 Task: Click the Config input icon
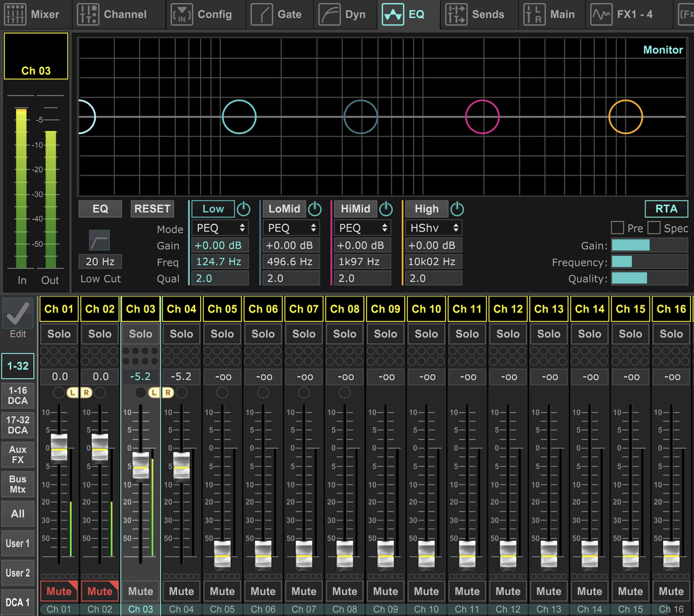coord(182,14)
